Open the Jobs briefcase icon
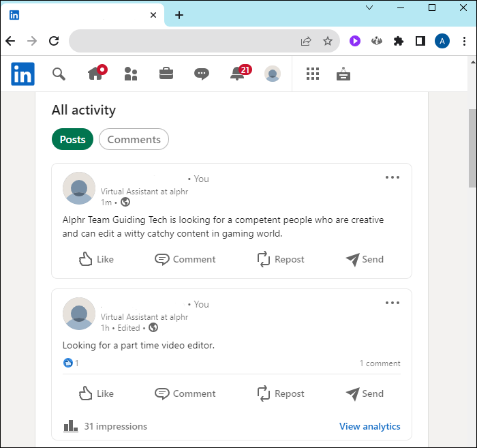Viewport: 477px width, 448px height. [x=166, y=74]
